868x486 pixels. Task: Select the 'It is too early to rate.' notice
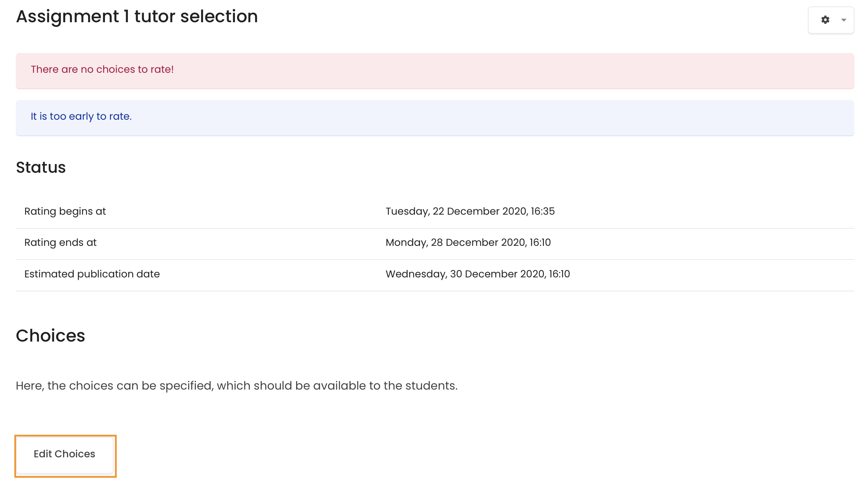[x=435, y=118]
